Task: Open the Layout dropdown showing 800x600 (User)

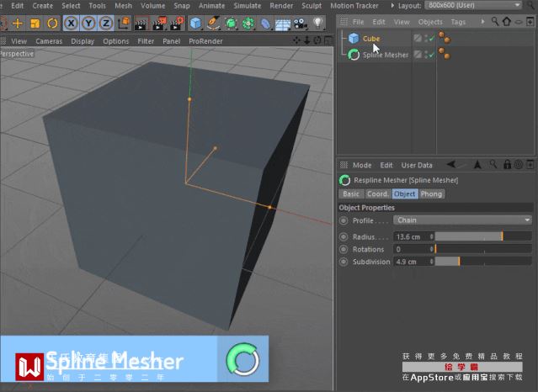Action: click(x=473, y=5)
